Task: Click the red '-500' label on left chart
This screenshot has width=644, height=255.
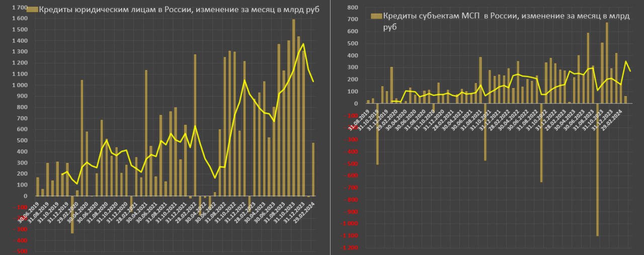Action: [20, 251]
